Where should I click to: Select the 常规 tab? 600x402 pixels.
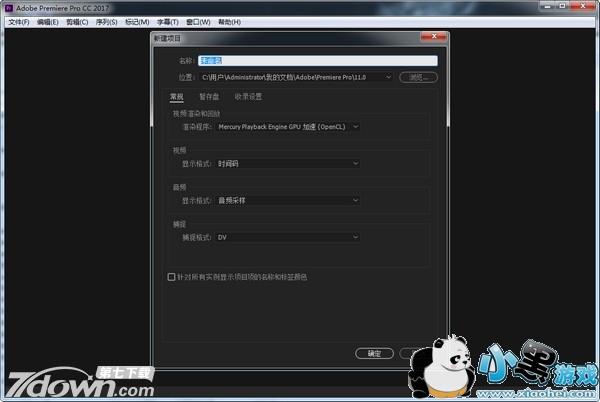pos(177,97)
